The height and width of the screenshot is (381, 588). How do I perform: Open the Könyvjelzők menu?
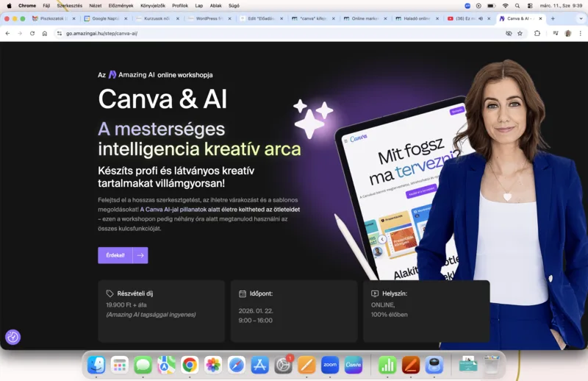pos(153,6)
